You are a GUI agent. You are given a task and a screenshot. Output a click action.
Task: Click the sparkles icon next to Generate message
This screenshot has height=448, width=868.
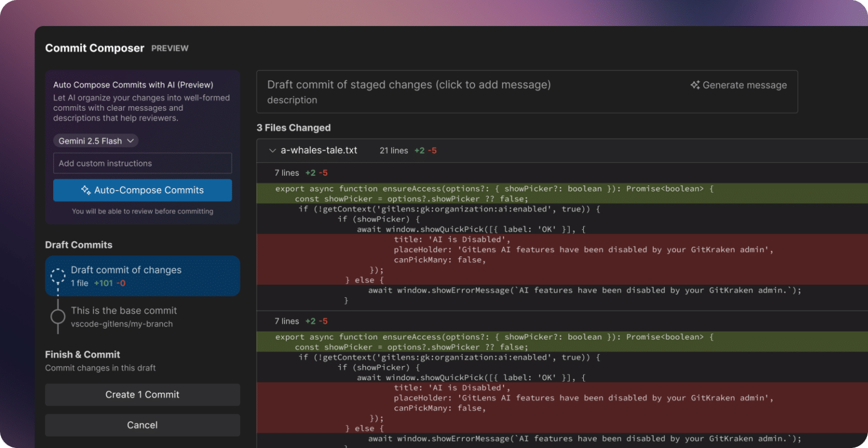coord(695,85)
